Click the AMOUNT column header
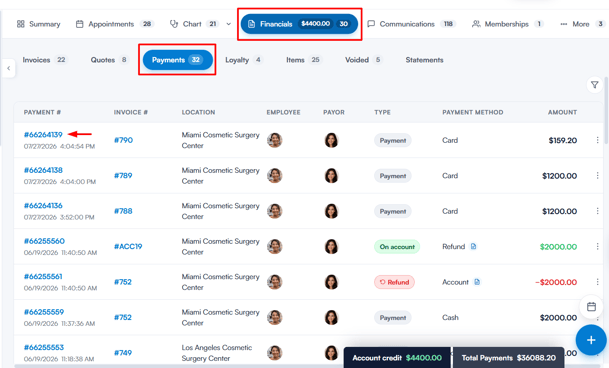This screenshot has height=368, width=609. (562, 112)
